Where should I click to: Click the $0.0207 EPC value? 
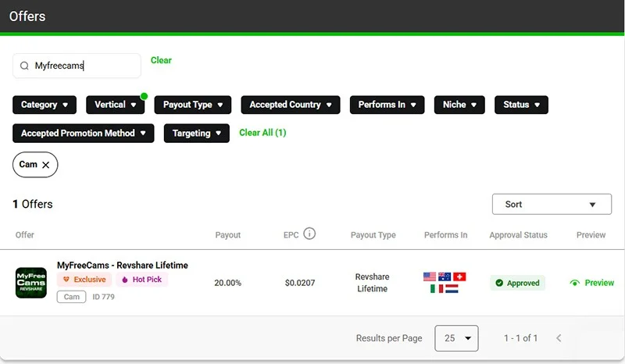point(300,283)
